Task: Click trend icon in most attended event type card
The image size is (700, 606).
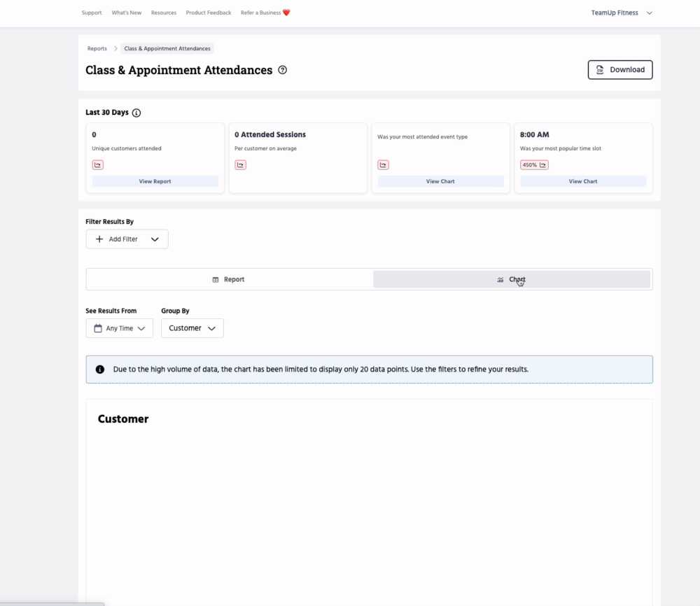Action: pos(383,165)
